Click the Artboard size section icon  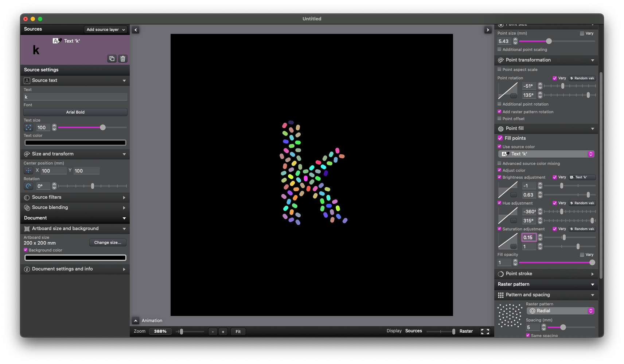[x=27, y=229]
